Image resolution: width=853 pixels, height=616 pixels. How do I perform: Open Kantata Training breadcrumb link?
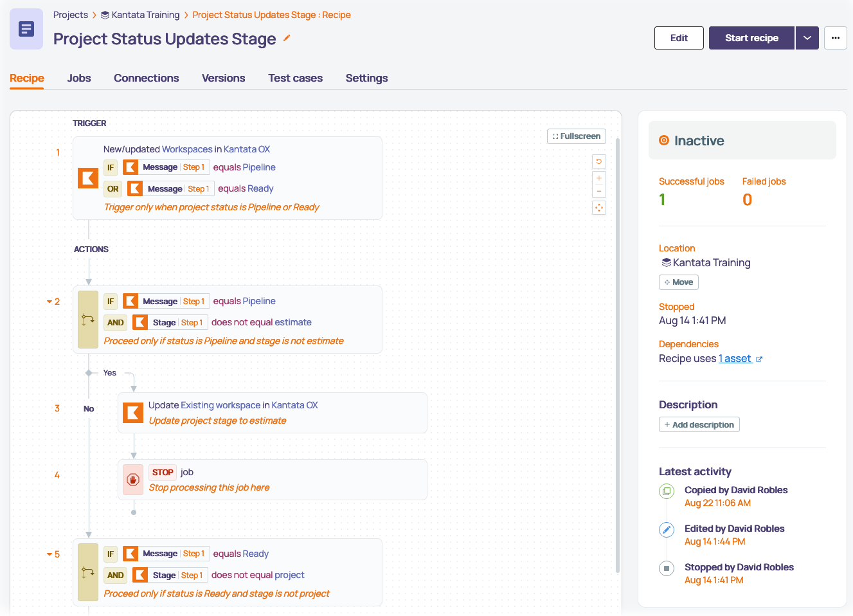(x=145, y=15)
